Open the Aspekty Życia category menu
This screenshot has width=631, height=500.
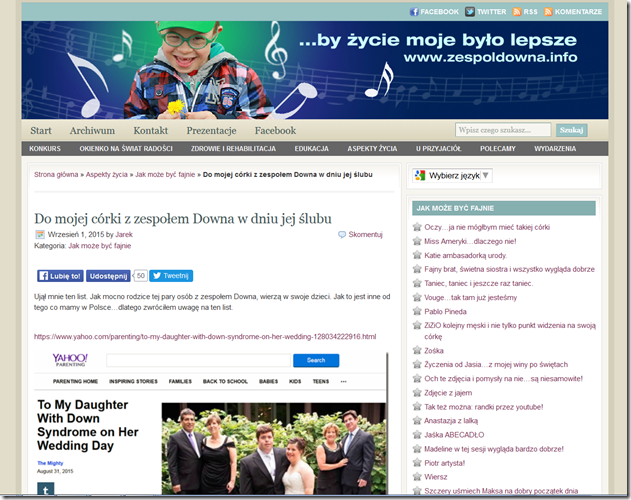(x=372, y=149)
